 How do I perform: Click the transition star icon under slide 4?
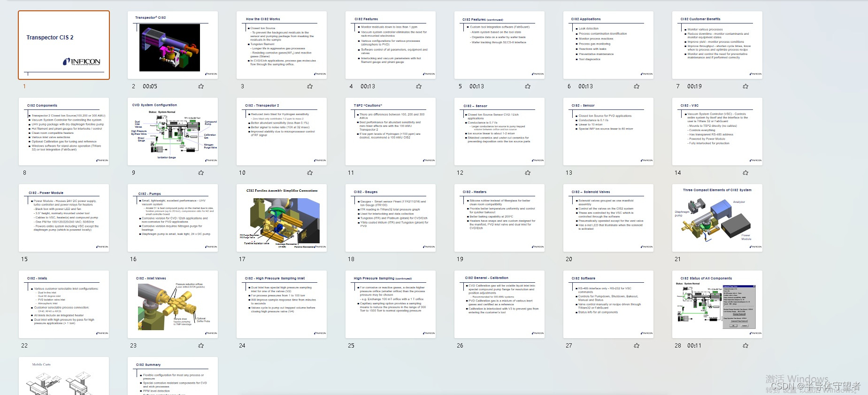coord(419,86)
